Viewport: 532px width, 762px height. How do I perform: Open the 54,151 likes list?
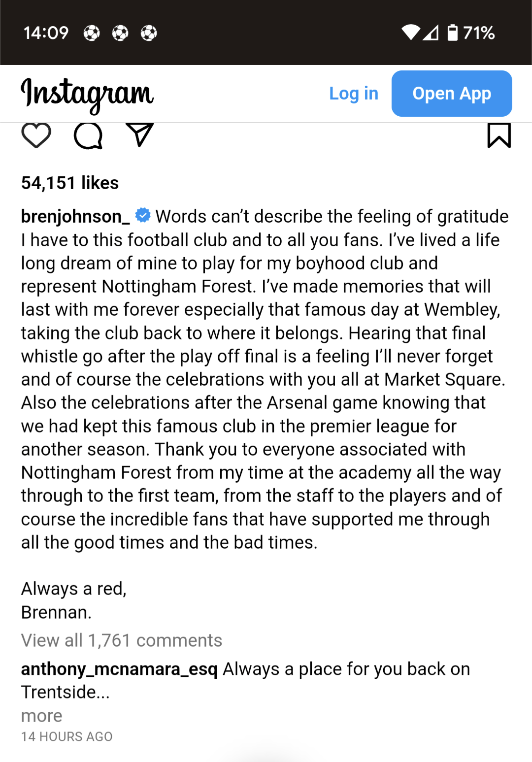(70, 183)
